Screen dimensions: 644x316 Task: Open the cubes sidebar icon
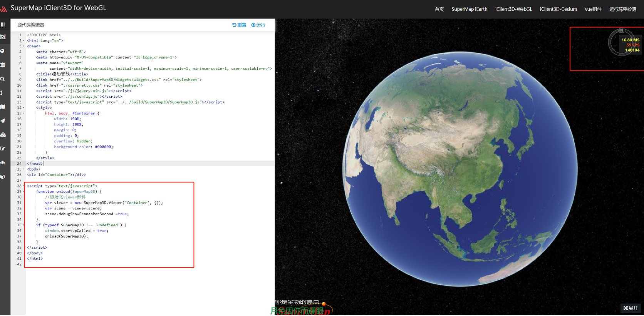3,135
